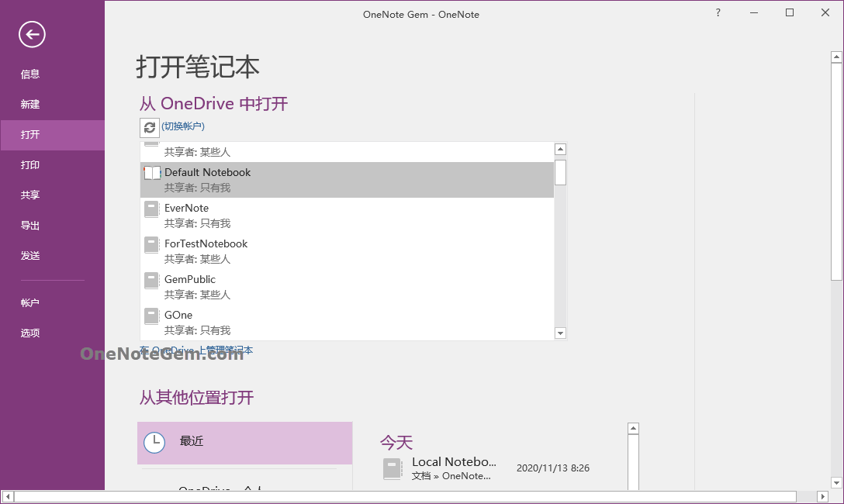Click the clock icon beside 最近
844x504 pixels.
(x=154, y=442)
